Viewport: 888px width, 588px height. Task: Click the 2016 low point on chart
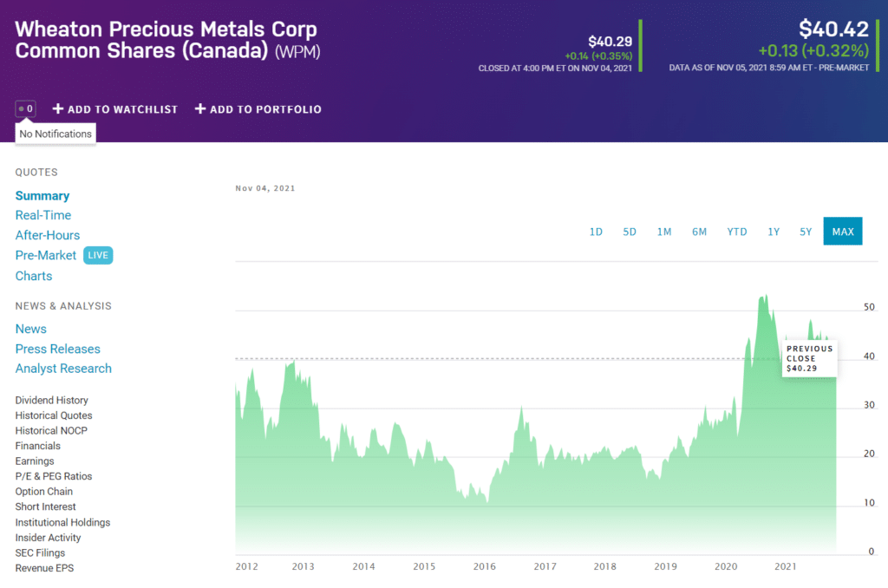487,502
